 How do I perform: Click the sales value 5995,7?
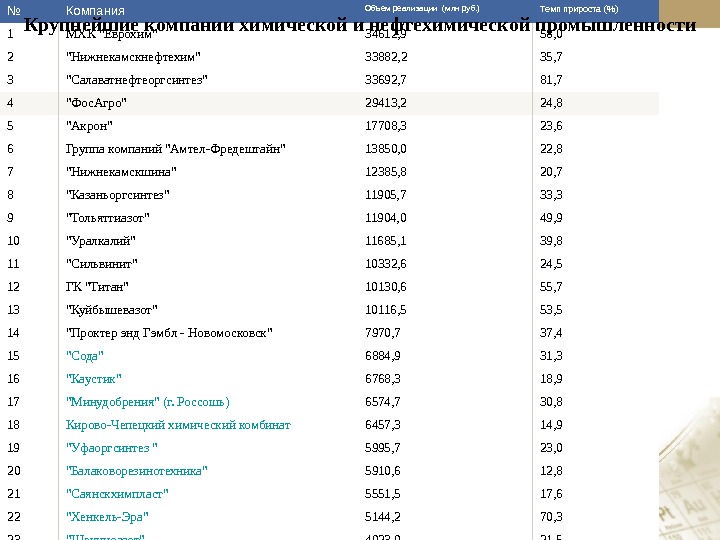point(382,448)
